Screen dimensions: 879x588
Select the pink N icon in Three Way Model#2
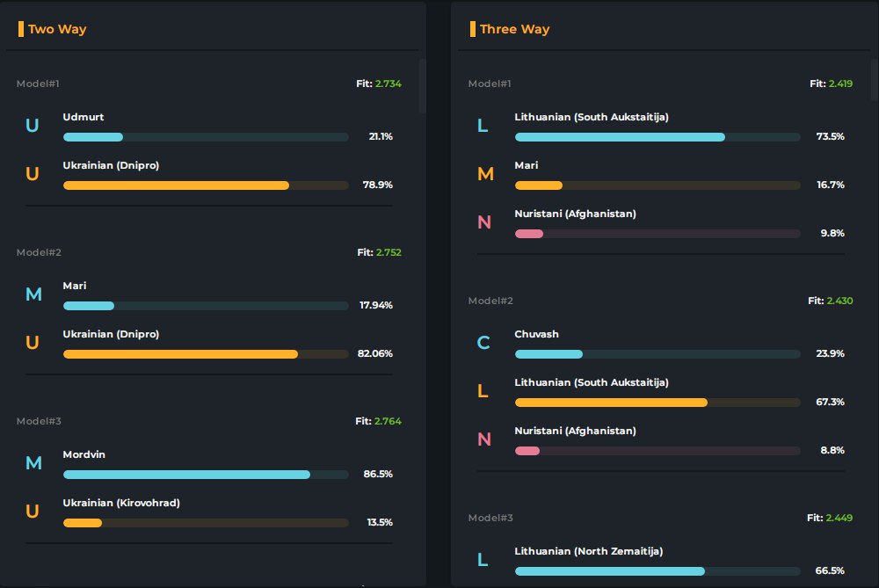point(483,439)
